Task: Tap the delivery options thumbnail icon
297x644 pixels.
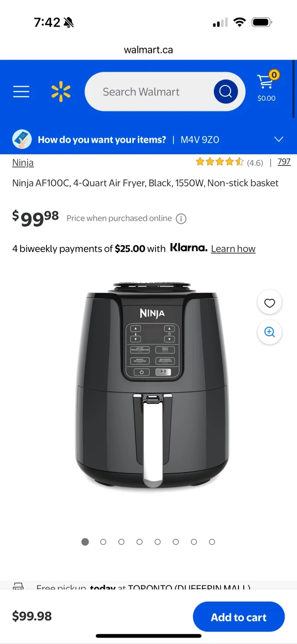Action: 21,140
